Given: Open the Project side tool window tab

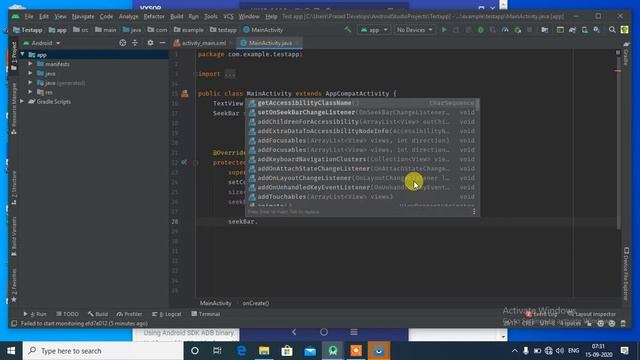Looking at the screenshot, I should click(14, 55).
